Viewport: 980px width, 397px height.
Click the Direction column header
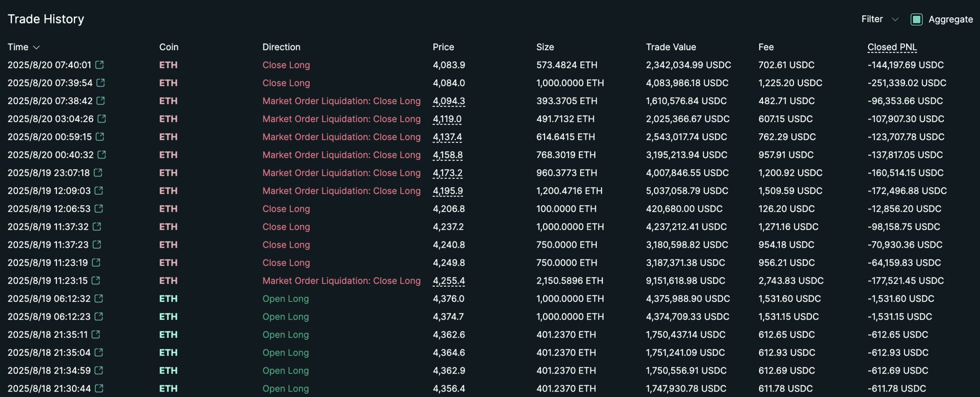point(281,47)
